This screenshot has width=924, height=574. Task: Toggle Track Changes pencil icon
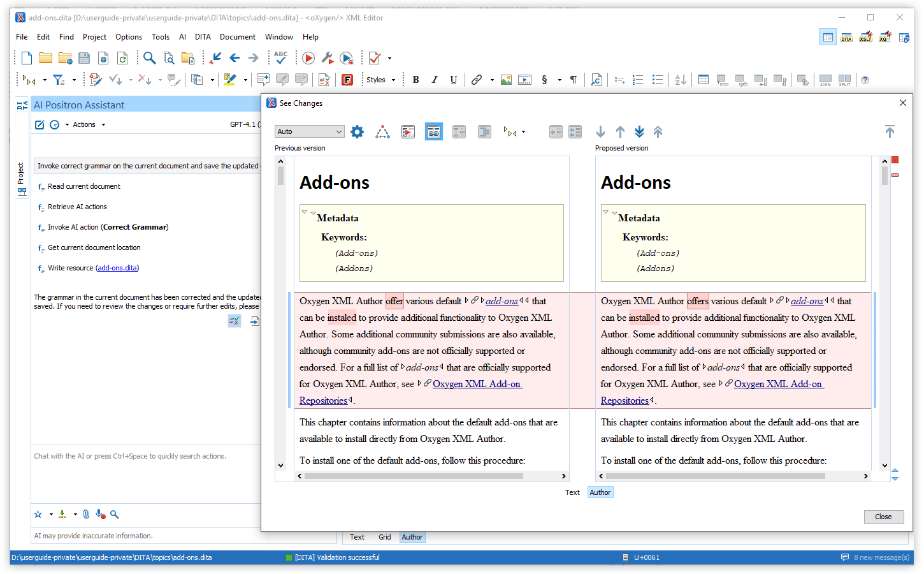tap(96, 80)
